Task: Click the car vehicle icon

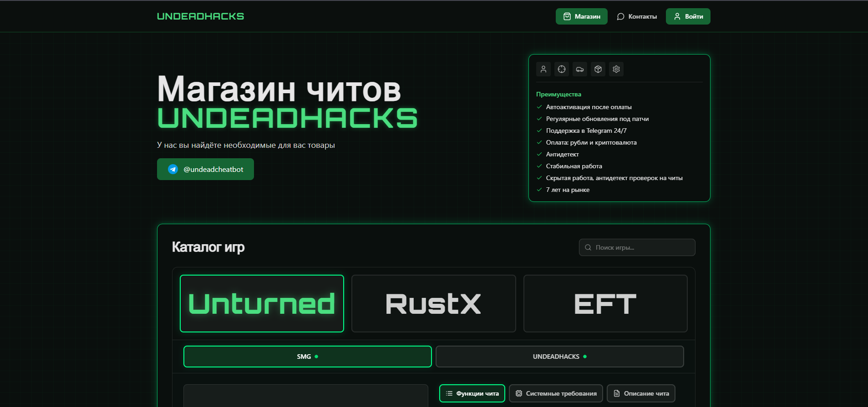Action: pyautogui.click(x=580, y=69)
